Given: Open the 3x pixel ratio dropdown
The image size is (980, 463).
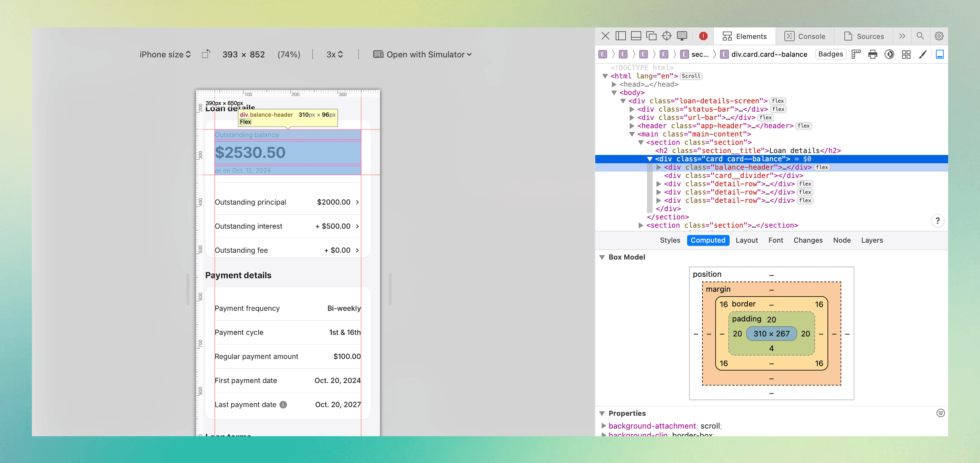Looking at the screenshot, I should tap(334, 54).
